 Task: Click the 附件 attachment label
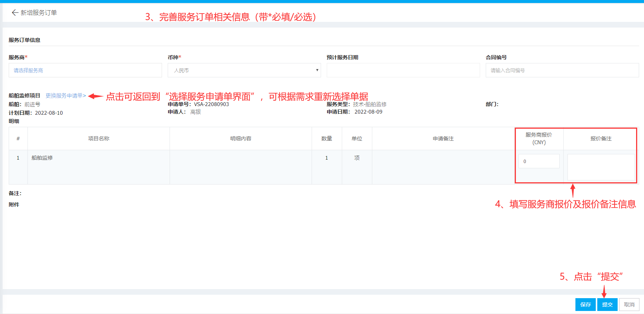14,205
